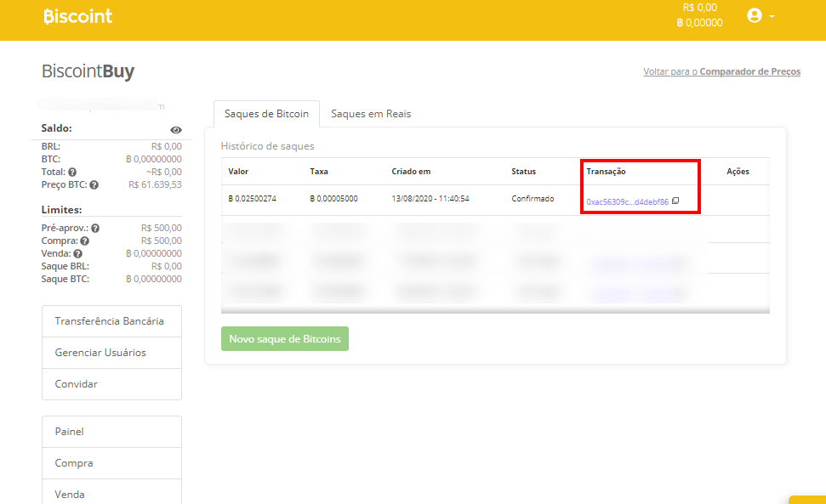826x504 pixels.
Task: Click the header BTC balance 0,00000
Action: pos(699,23)
